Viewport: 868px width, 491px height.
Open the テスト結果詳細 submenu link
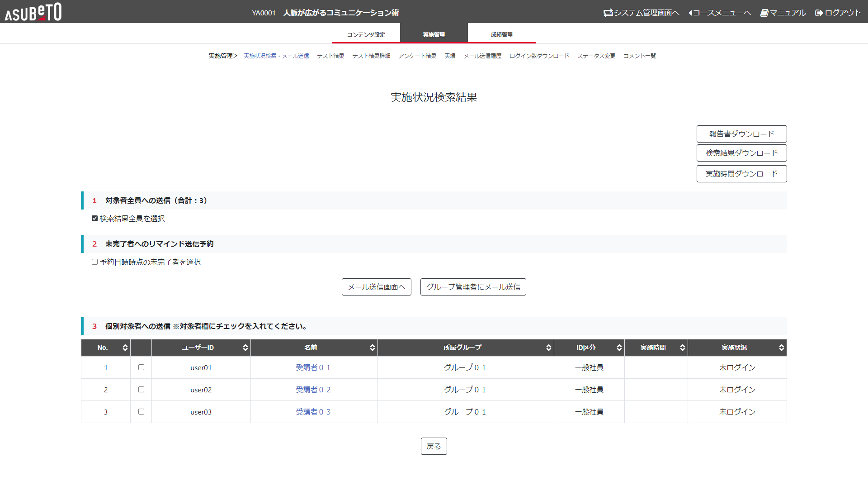coord(371,56)
